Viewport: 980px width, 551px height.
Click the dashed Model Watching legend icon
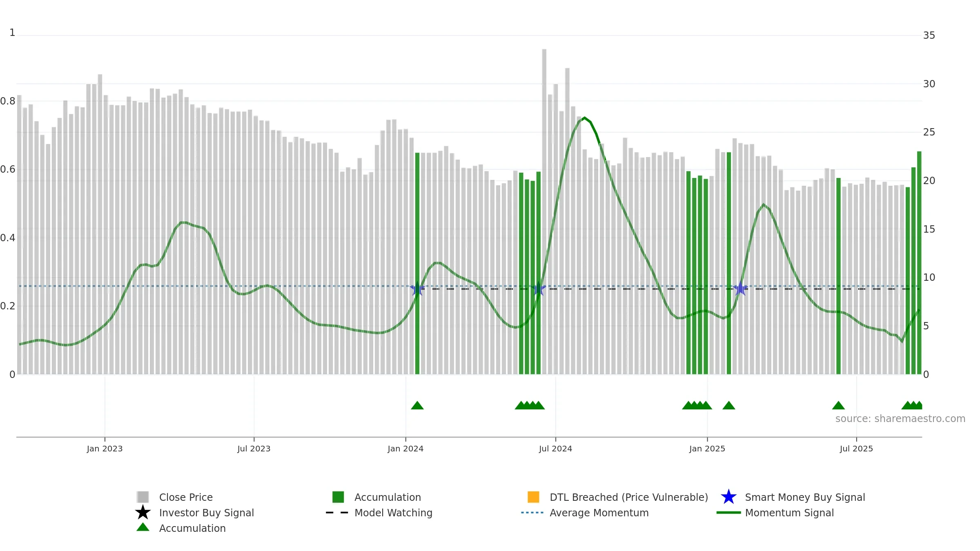[x=337, y=513]
